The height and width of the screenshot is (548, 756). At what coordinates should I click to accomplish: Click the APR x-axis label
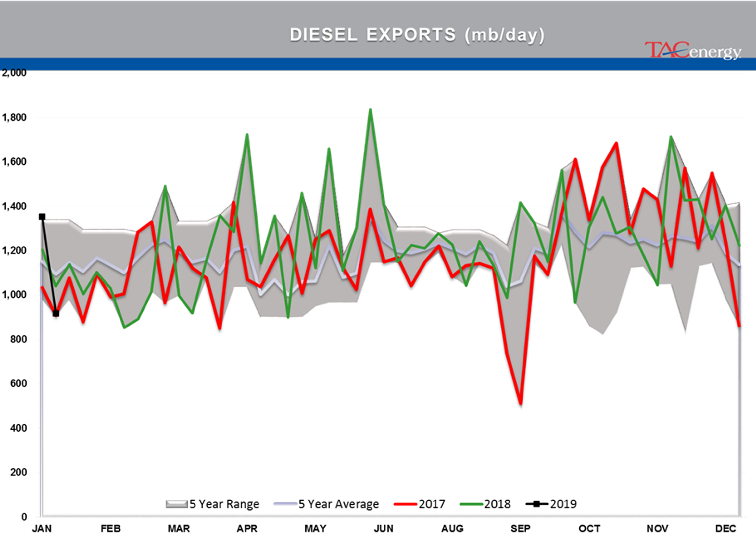tap(247, 529)
